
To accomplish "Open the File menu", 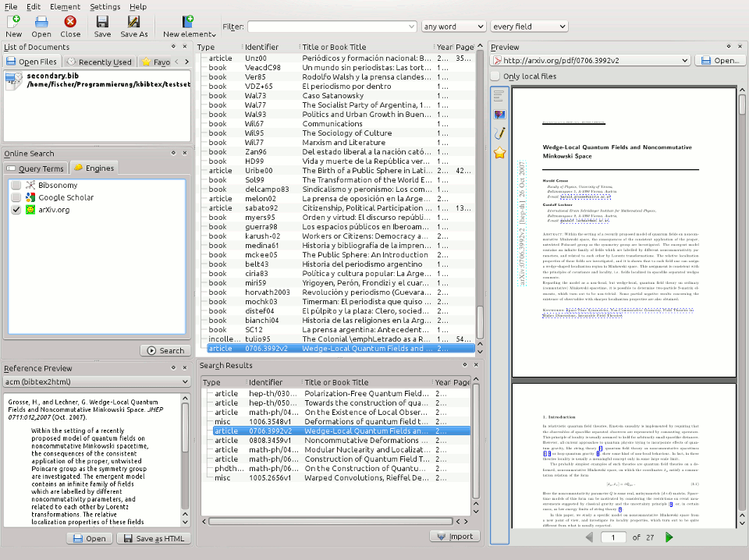I will 10,7.
